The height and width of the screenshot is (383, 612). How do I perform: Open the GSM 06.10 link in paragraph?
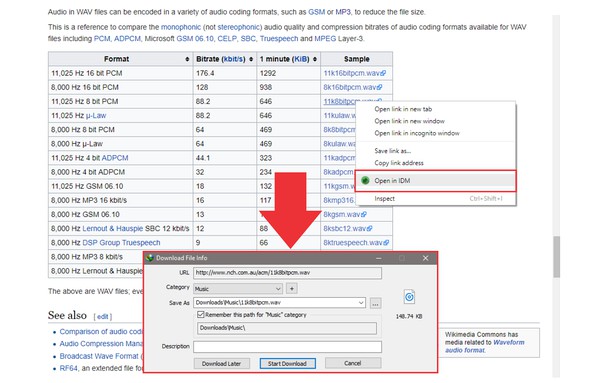pos(195,39)
